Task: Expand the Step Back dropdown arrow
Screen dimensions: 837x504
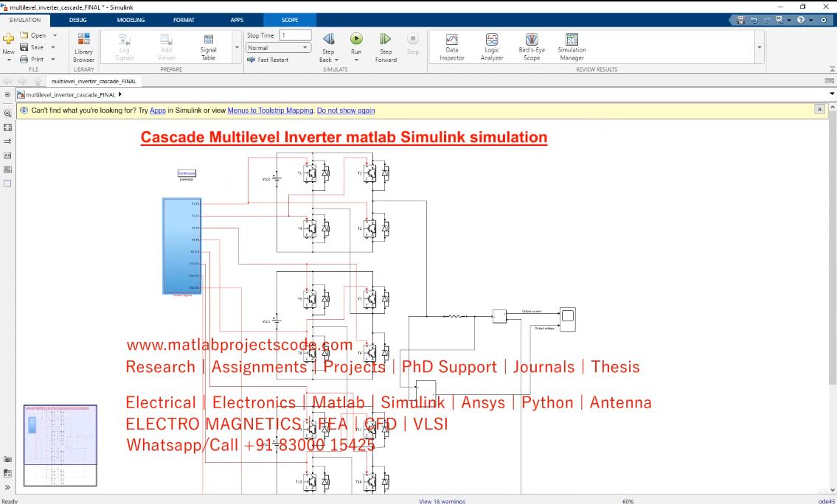Action: 336,60
